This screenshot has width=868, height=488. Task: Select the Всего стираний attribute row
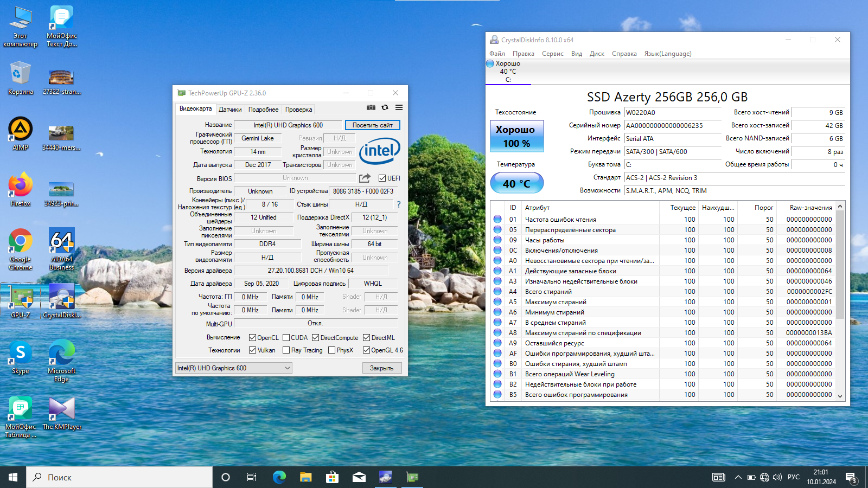663,292
